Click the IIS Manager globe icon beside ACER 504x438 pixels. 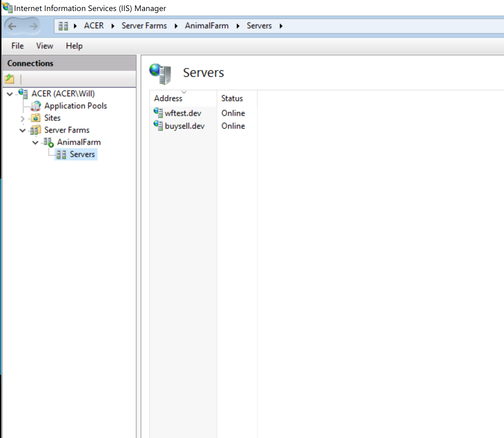coord(23,93)
